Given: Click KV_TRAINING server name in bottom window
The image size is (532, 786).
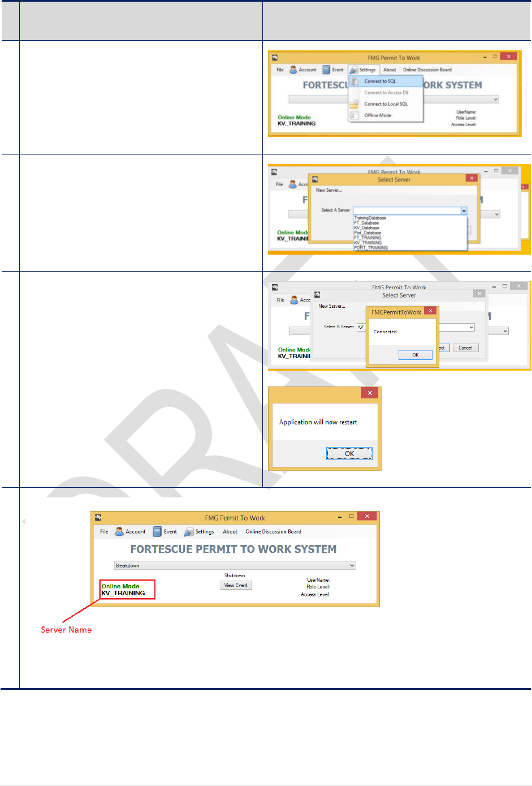Looking at the screenshot, I should click(123, 594).
